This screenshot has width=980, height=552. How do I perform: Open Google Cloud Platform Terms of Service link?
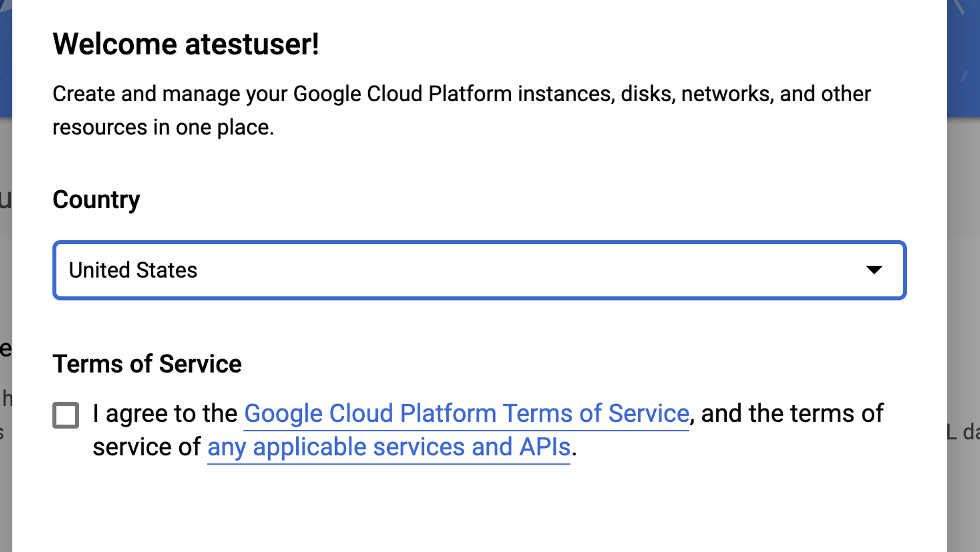click(466, 413)
